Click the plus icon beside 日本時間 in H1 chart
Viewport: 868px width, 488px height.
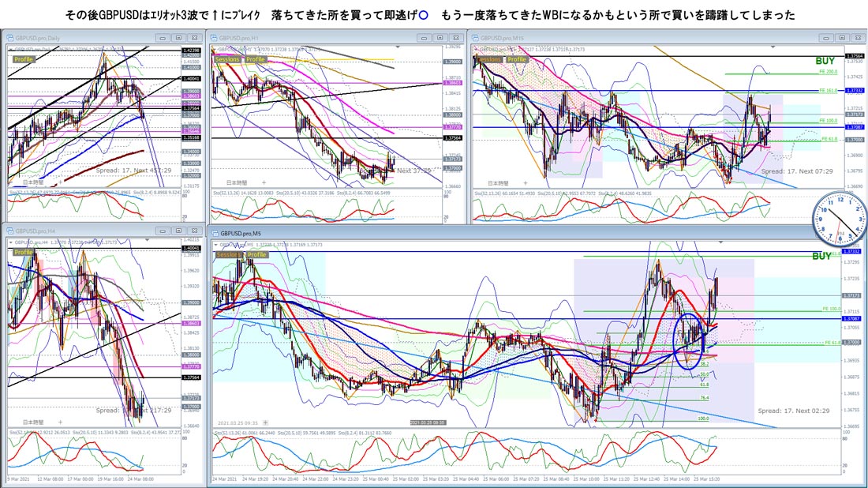[x=264, y=182]
